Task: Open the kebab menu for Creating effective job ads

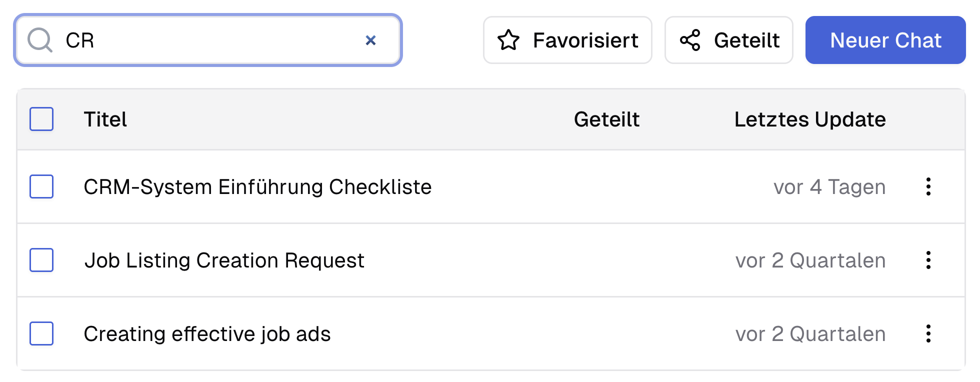Action: click(928, 333)
